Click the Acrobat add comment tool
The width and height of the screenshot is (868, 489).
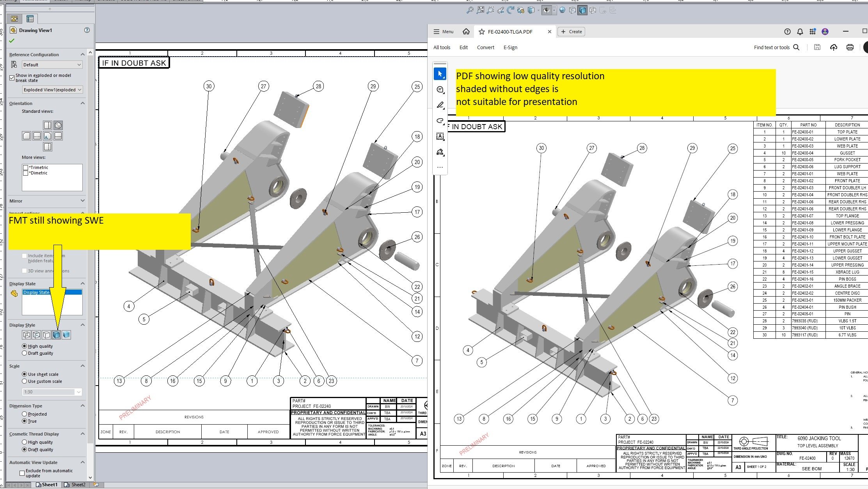coord(440,90)
